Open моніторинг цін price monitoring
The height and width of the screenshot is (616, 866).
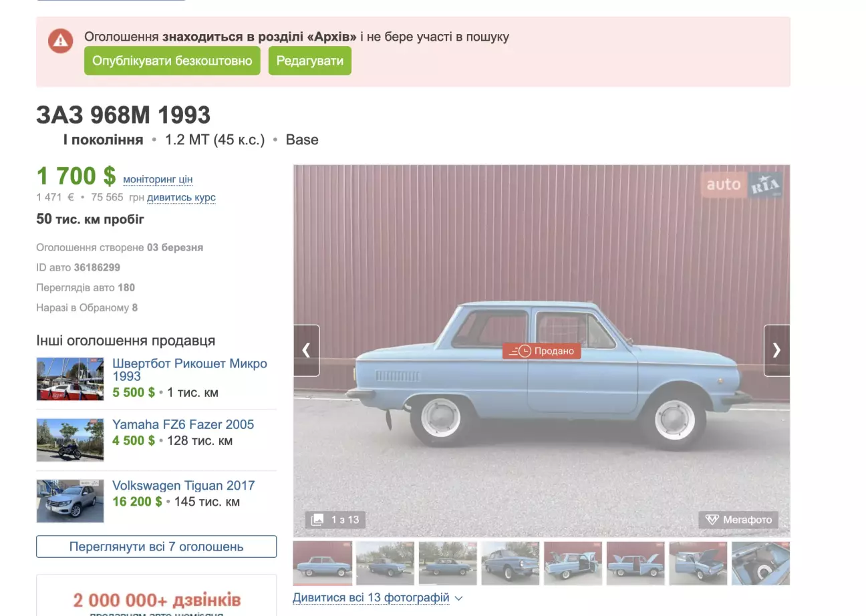(158, 179)
